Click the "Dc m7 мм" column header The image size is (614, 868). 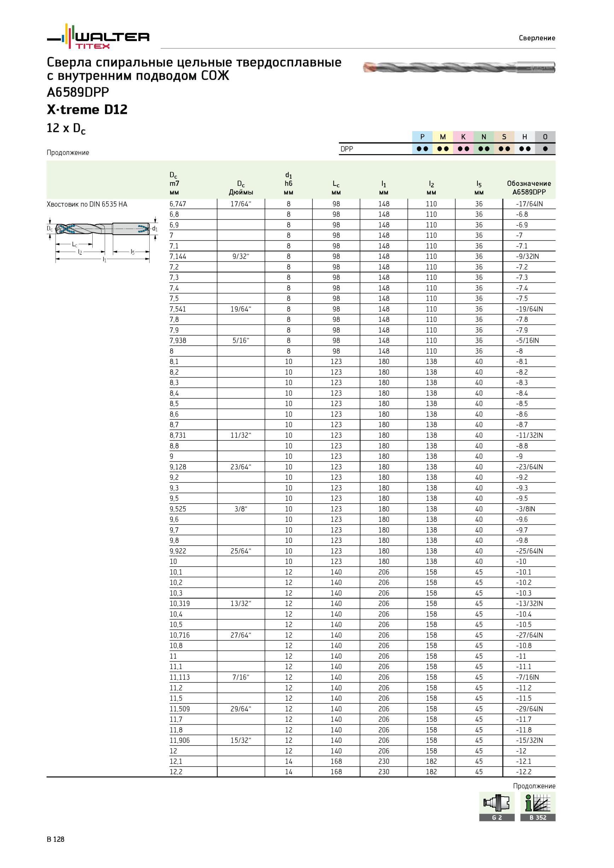pyautogui.click(x=174, y=184)
